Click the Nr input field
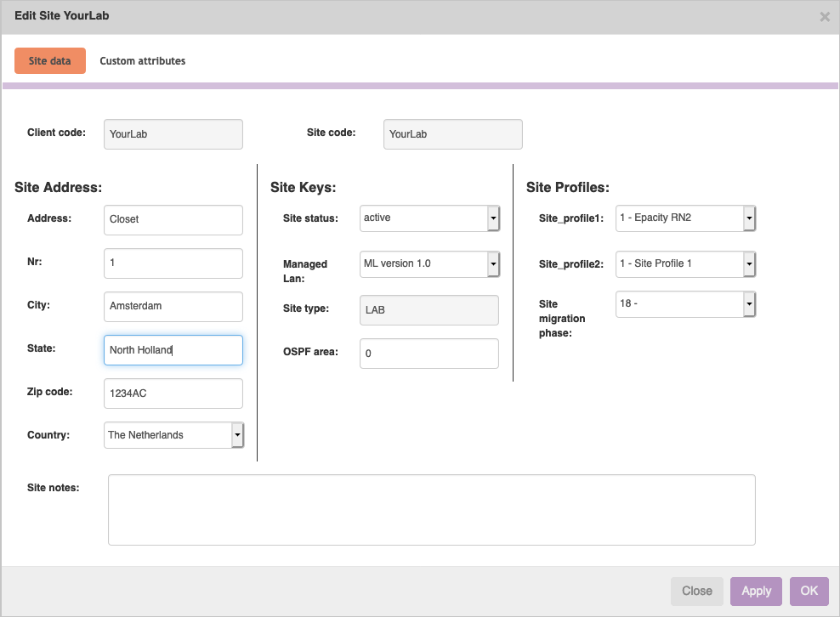Screen dimensions: 840x617 pos(173,263)
